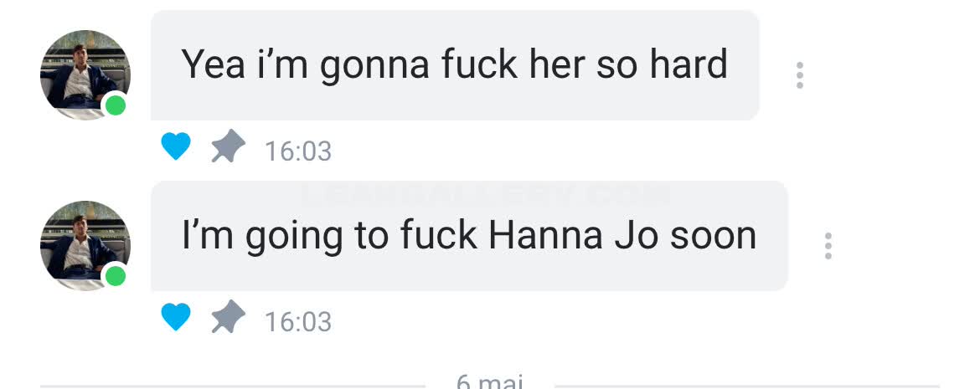
Task: Open the three-dot options for the lower message
Action: (828, 246)
